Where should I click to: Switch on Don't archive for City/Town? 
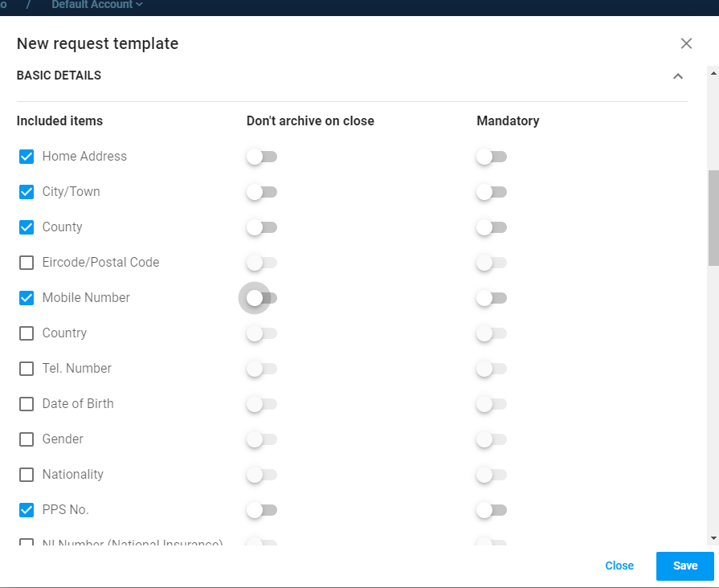[x=261, y=192]
